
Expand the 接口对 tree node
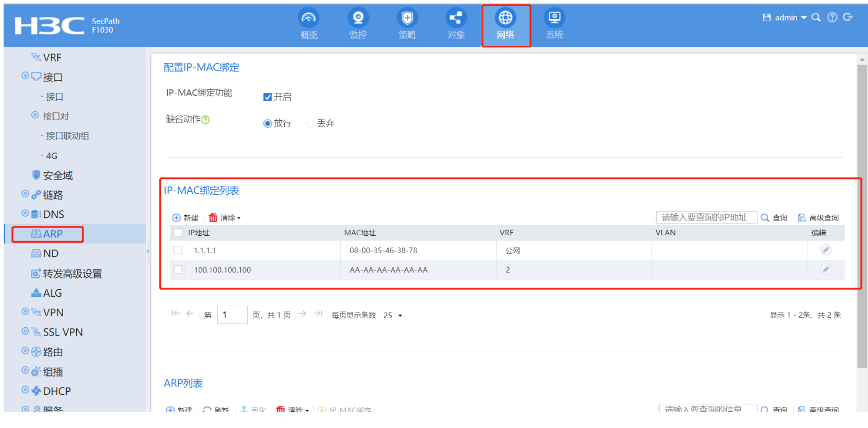click(35, 115)
